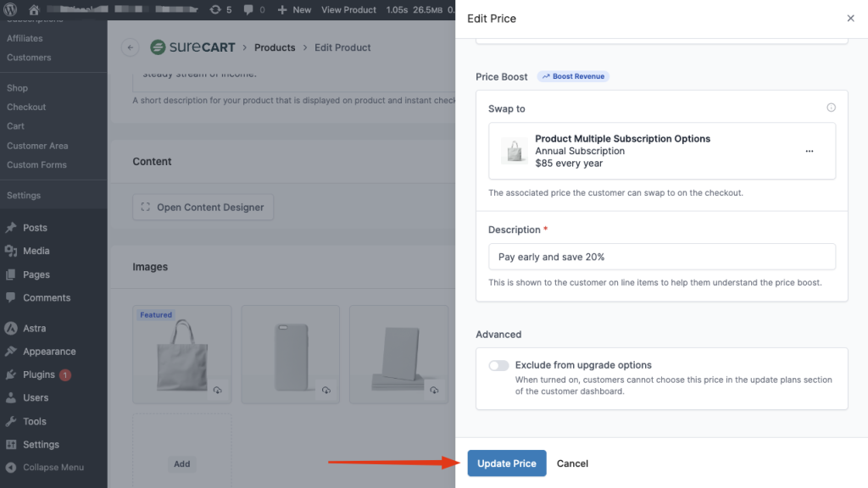This screenshot has width=868, height=488.
Task: Click View Product in admin bar
Action: tap(348, 9)
